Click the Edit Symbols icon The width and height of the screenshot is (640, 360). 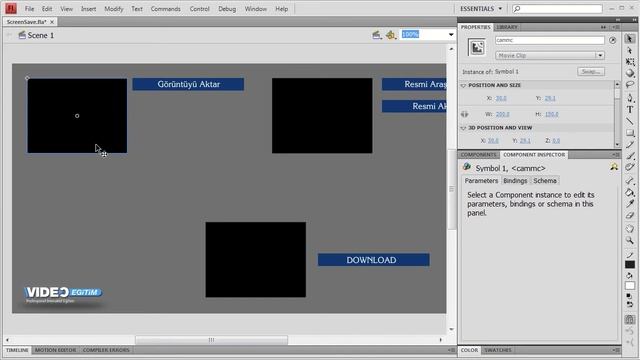pos(391,35)
